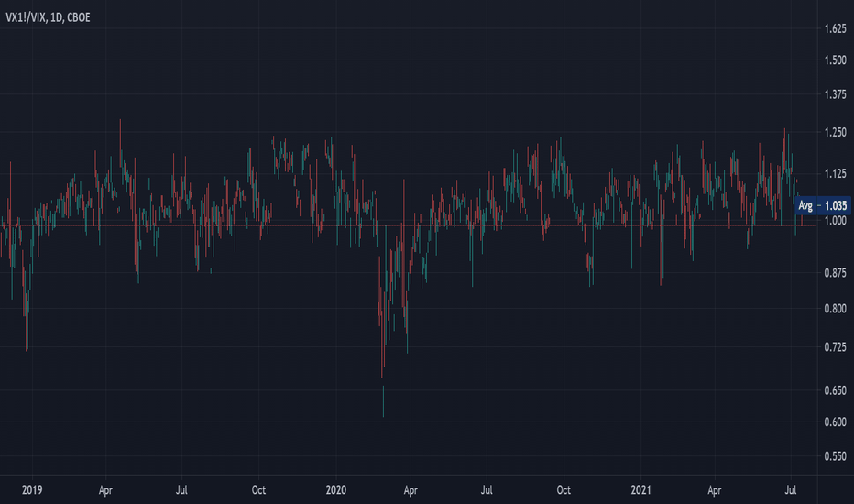Click the 0.650 price axis label
Viewport: 854px width, 504px height.
point(836,390)
